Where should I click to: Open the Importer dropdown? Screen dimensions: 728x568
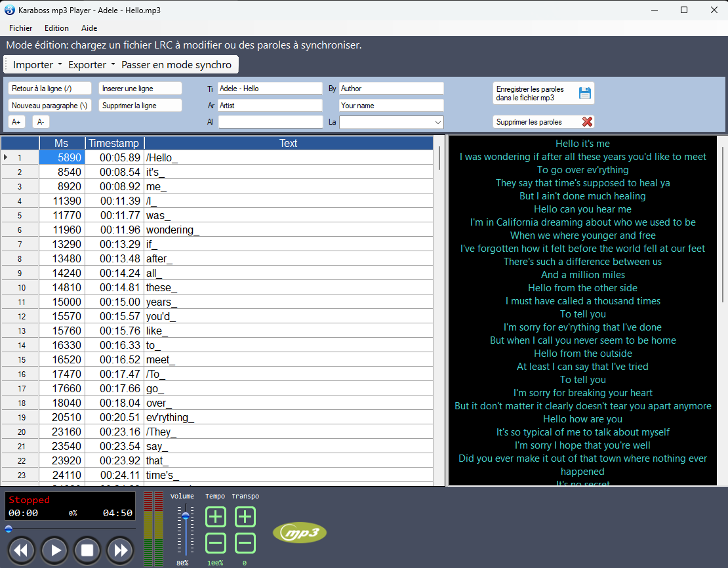click(x=37, y=65)
